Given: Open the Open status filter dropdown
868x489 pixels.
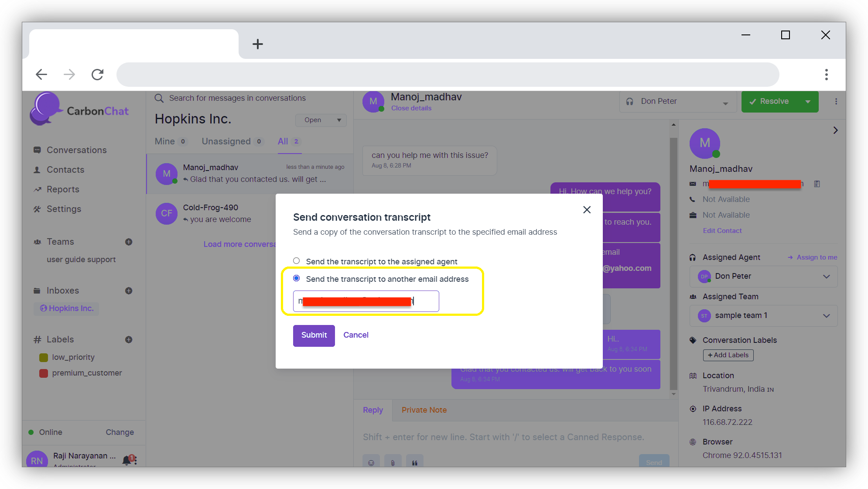Looking at the screenshot, I should [x=321, y=120].
